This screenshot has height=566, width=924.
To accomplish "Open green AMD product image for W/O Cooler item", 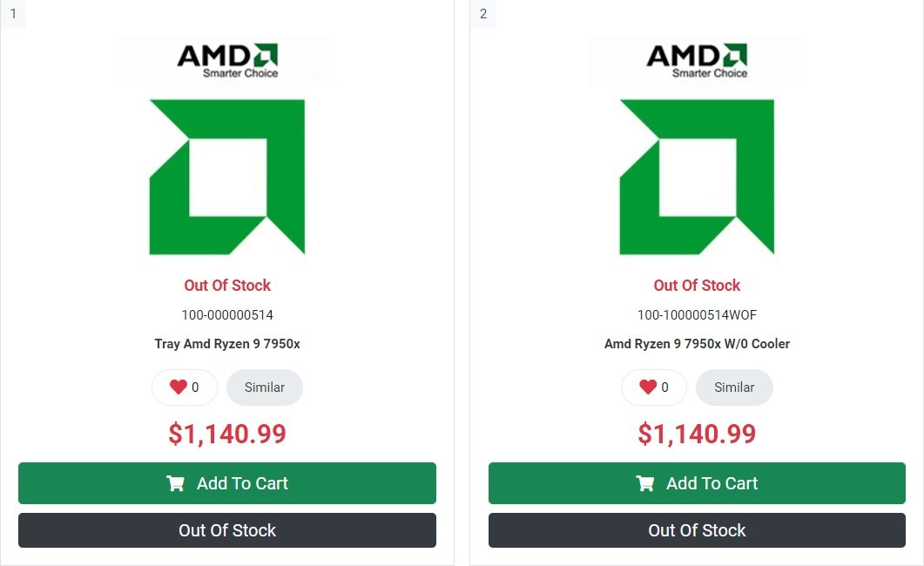I will (x=697, y=177).
